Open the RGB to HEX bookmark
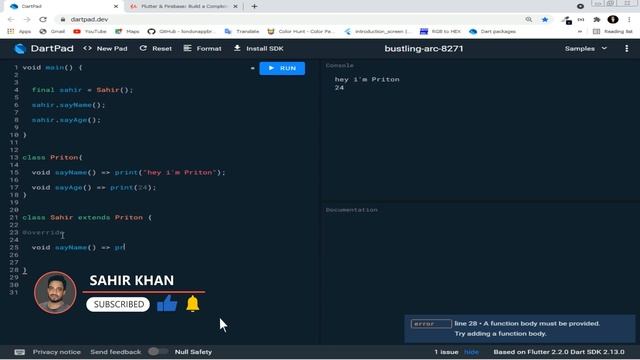640x360 pixels. coord(440,31)
